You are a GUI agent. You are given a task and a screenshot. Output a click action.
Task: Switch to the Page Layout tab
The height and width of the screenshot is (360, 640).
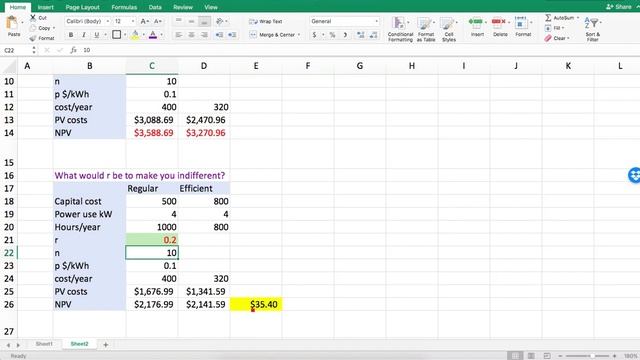click(82, 7)
